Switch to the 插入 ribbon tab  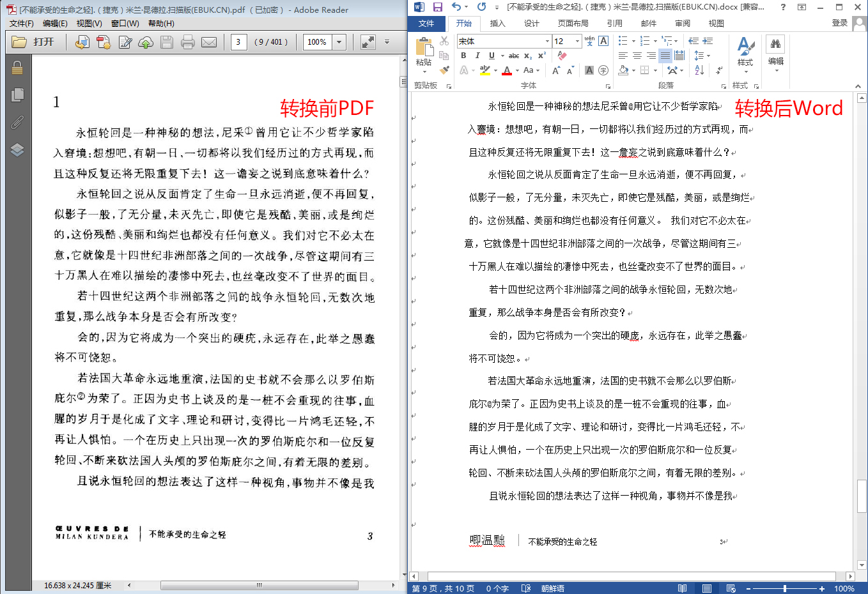point(497,23)
